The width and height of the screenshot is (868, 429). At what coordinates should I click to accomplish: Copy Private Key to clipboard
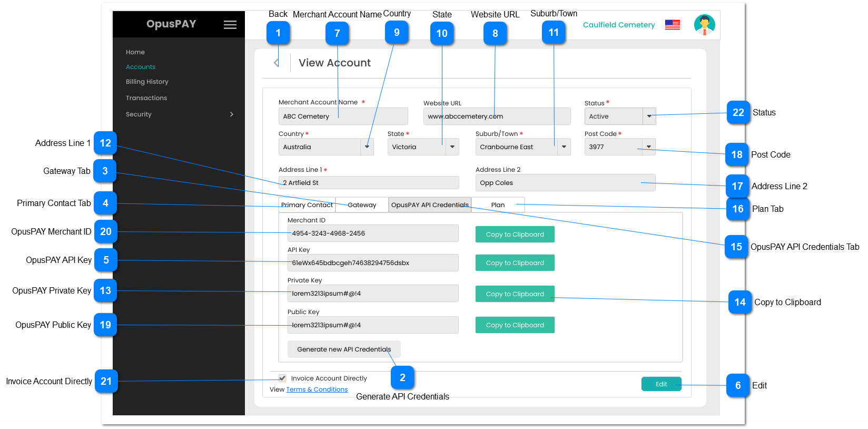point(515,294)
